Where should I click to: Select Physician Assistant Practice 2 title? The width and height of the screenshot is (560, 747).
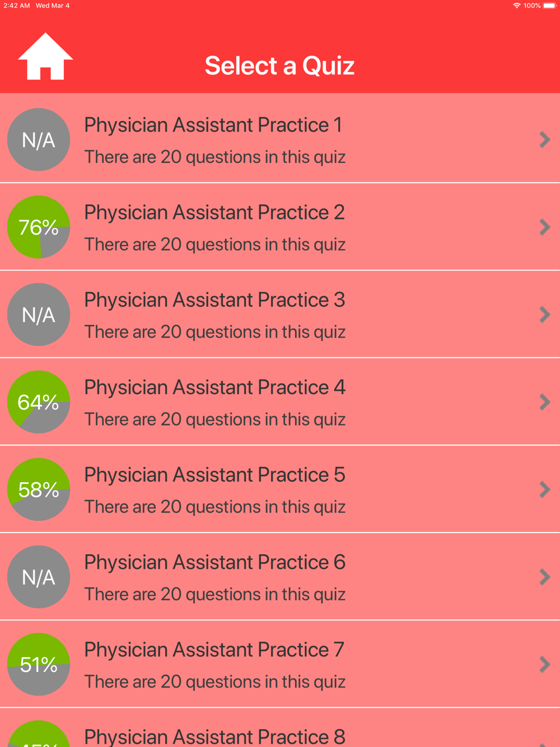tap(214, 213)
